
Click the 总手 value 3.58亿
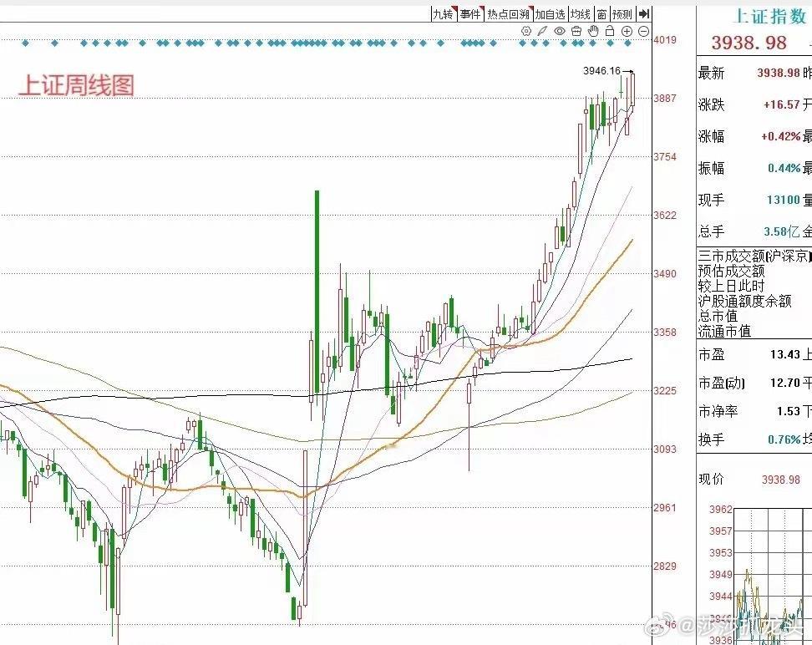(x=781, y=231)
